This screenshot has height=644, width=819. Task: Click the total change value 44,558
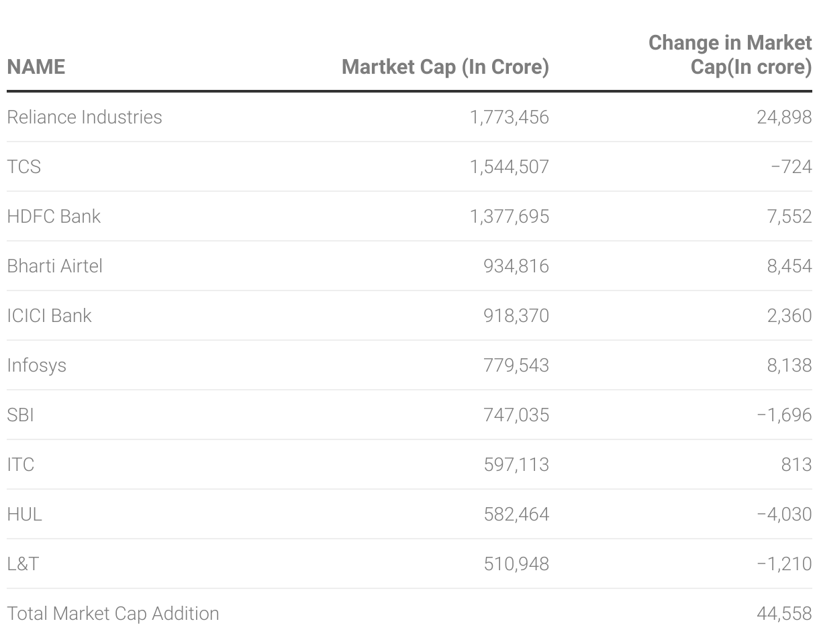coord(784,614)
